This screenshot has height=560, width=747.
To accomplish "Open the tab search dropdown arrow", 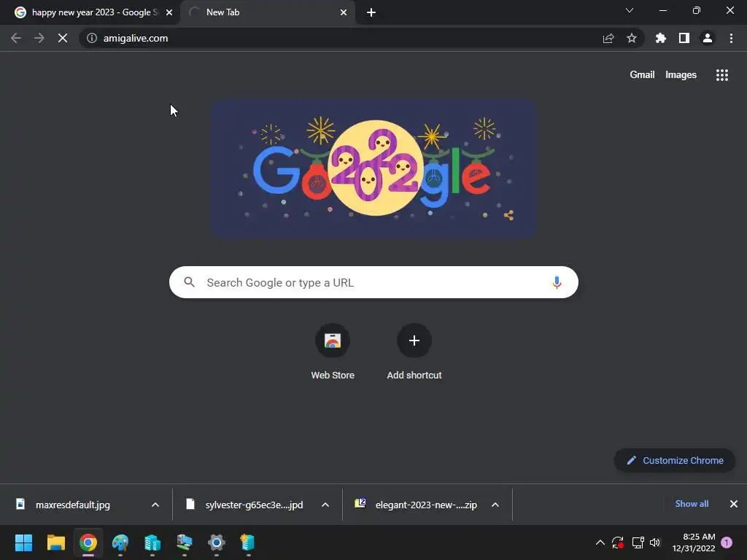I will click(630, 10).
